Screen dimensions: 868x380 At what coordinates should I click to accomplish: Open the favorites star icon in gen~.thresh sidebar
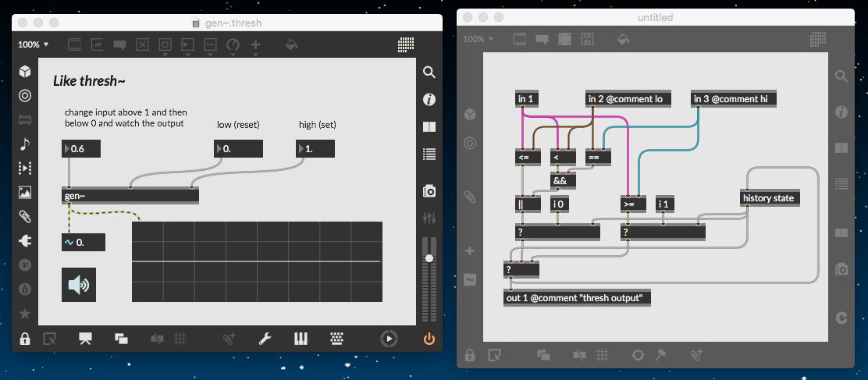click(25, 314)
